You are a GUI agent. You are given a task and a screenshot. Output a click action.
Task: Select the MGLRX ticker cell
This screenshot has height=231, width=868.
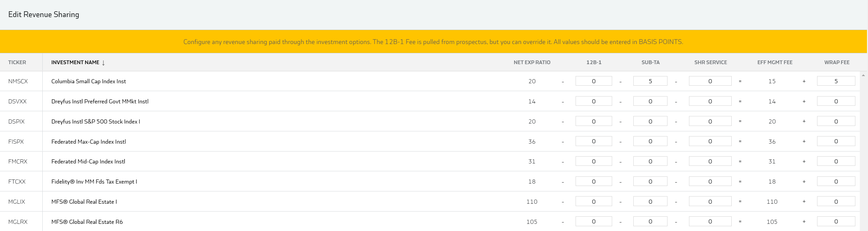18,222
